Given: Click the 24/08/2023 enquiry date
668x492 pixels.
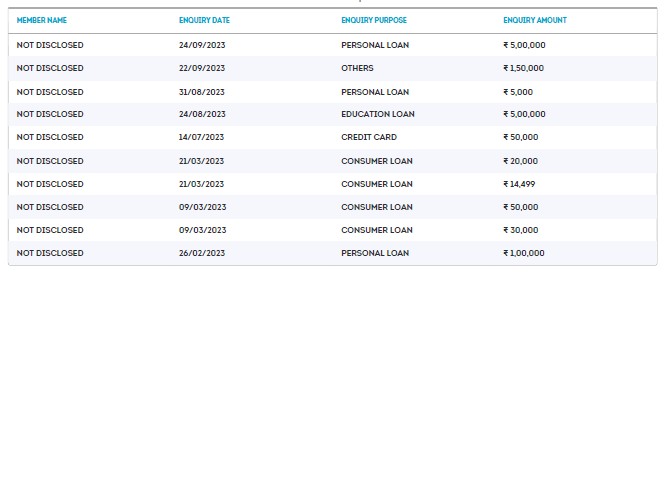Looking at the screenshot, I should (202, 114).
